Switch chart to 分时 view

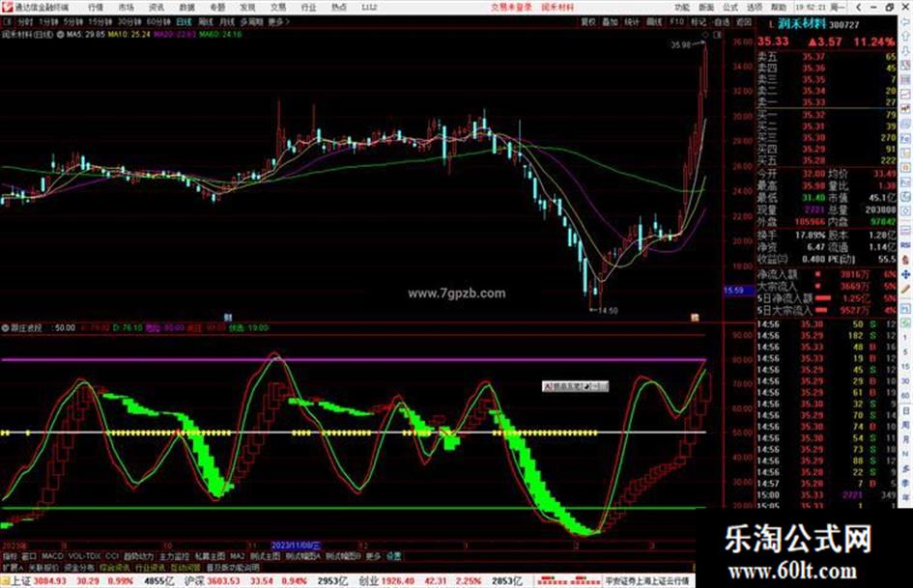coord(26,21)
